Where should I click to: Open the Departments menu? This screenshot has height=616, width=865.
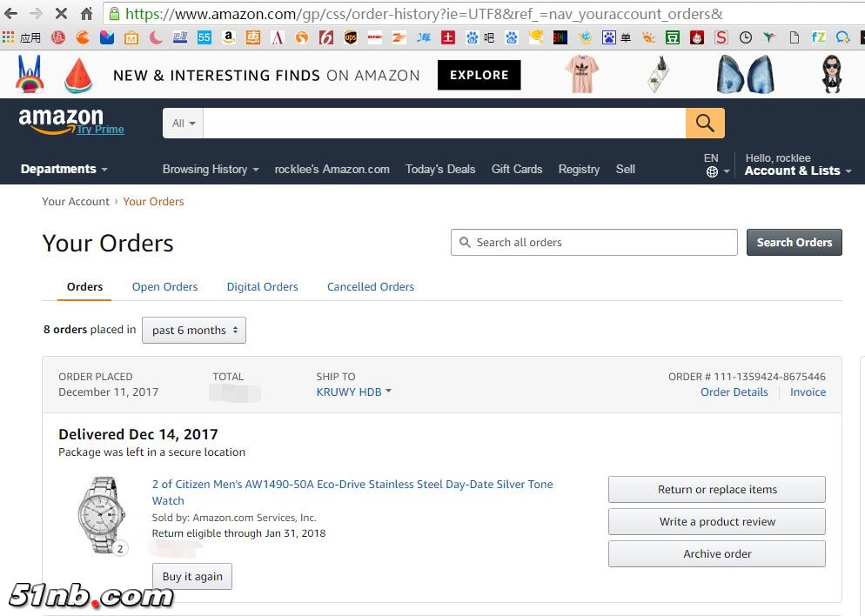point(64,169)
